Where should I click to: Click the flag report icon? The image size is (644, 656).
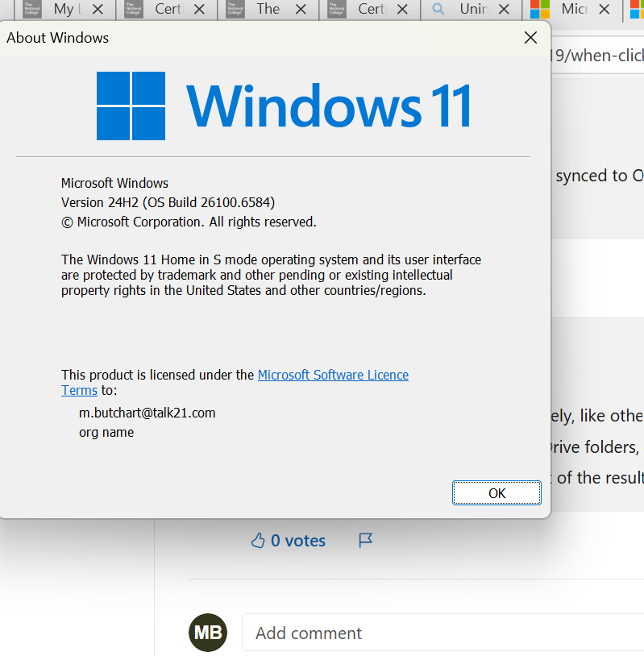[365, 540]
